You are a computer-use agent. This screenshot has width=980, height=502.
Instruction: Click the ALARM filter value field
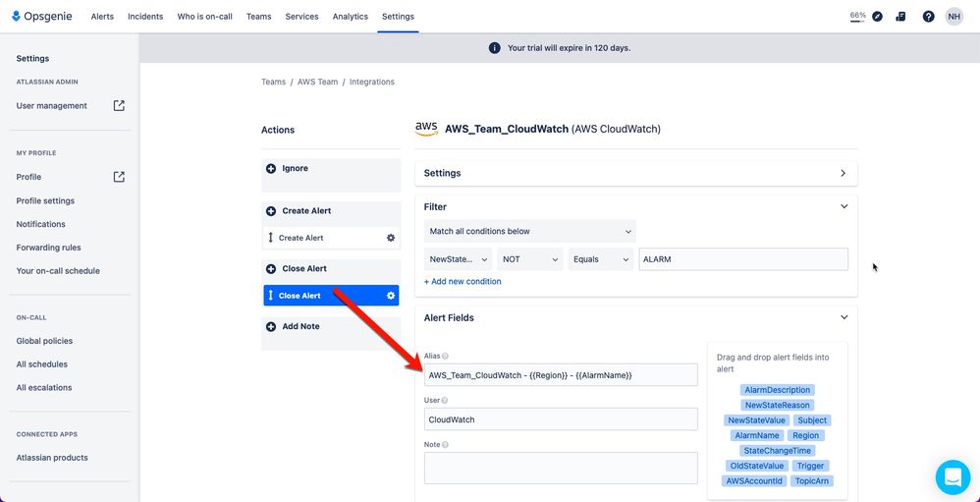click(x=743, y=259)
